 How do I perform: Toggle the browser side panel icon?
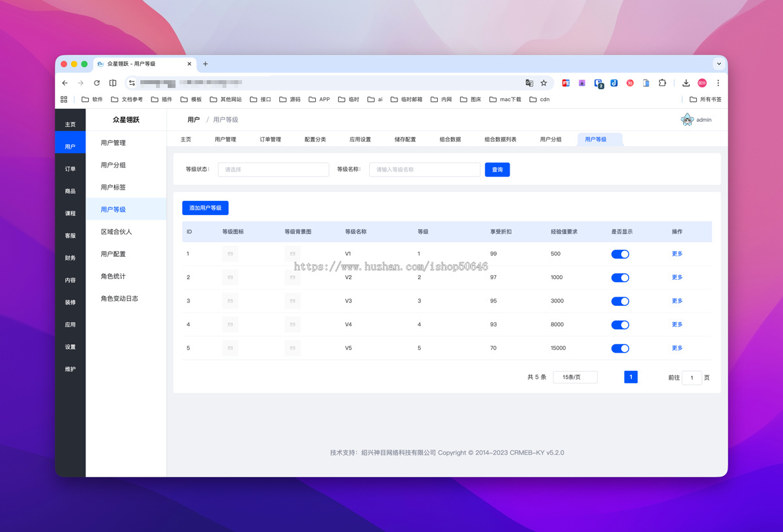pyautogui.click(x=113, y=83)
